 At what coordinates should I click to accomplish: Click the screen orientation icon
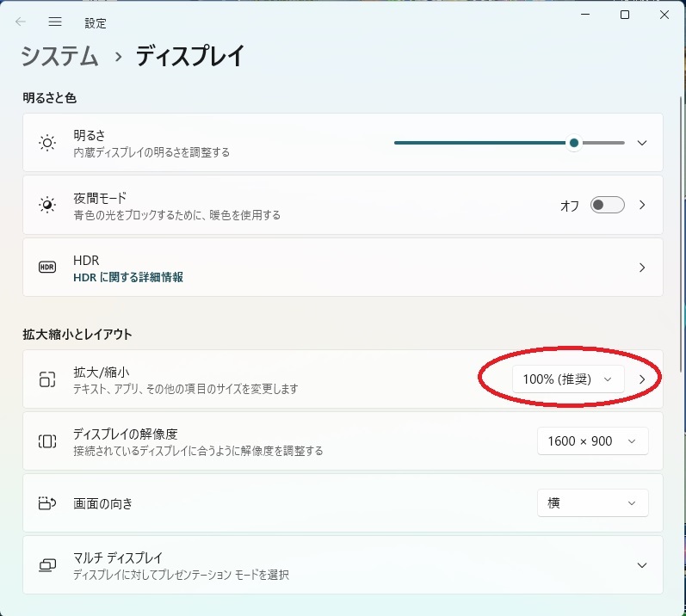tap(47, 503)
